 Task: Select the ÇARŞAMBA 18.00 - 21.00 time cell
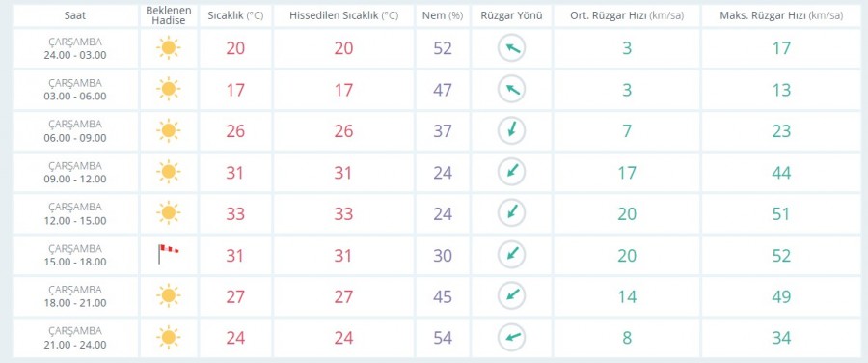pyautogui.click(x=74, y=296)
